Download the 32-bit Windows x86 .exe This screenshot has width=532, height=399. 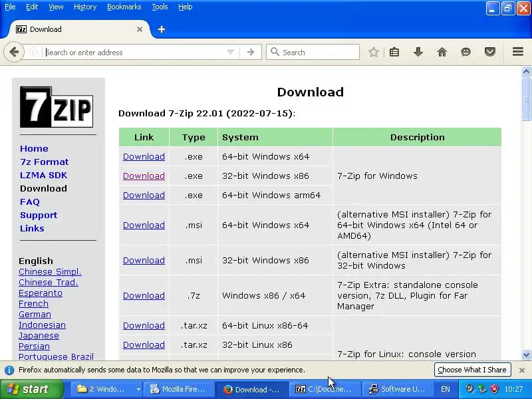pos(144,176)
